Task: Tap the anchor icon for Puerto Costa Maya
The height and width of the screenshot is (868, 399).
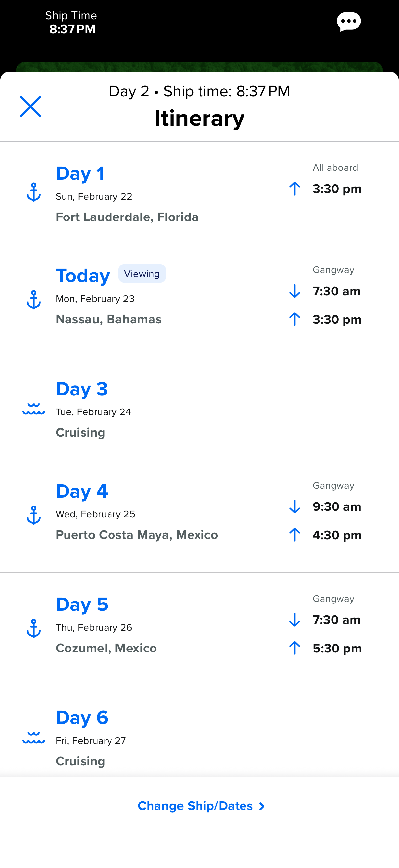Action: click(34, 515)
